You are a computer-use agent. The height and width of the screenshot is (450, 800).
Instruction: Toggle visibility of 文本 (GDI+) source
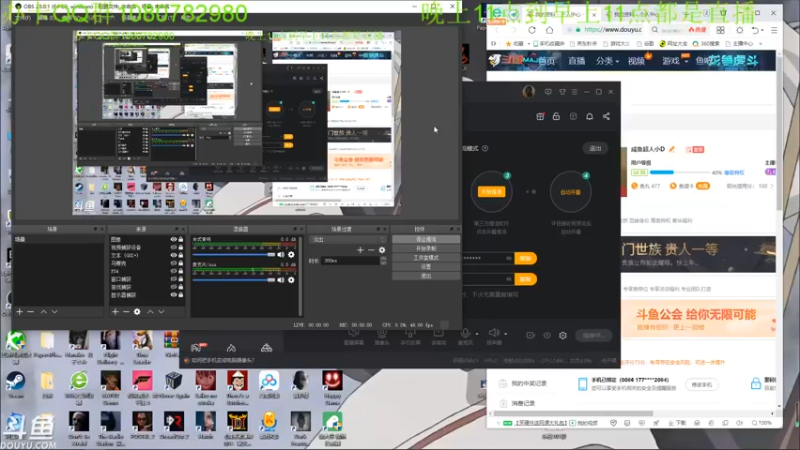pyautogui.click(x=173, y=255)
